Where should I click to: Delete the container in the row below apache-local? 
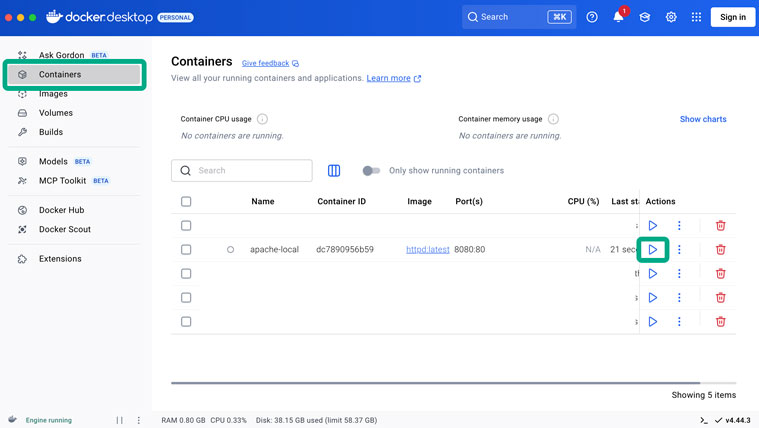(720, 274)
